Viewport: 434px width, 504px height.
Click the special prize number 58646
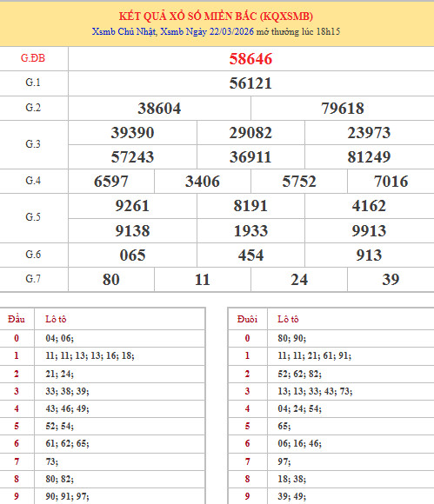[x=250, y=59]
